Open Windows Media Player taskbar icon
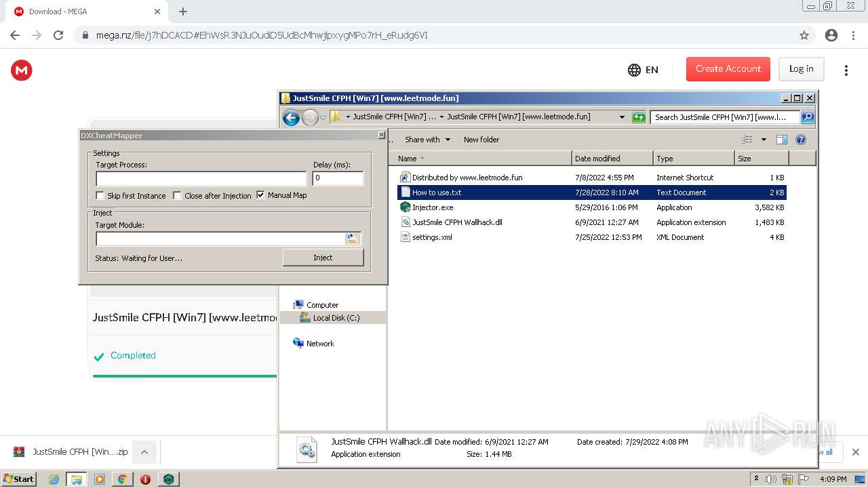The height and width of the screenshot is (488, 868). (x=100, y=479)
